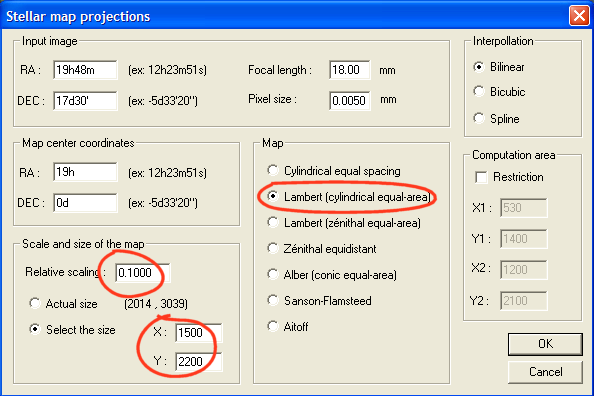This screenshot has height=396, width=594.
Task: Click the input image RA field
Action: click(x=85, y=70)
